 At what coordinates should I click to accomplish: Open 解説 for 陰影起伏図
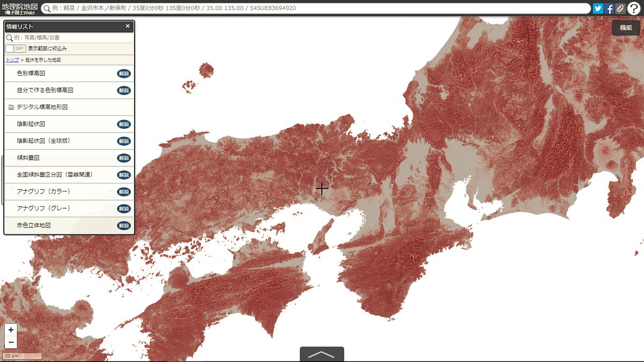124,124
